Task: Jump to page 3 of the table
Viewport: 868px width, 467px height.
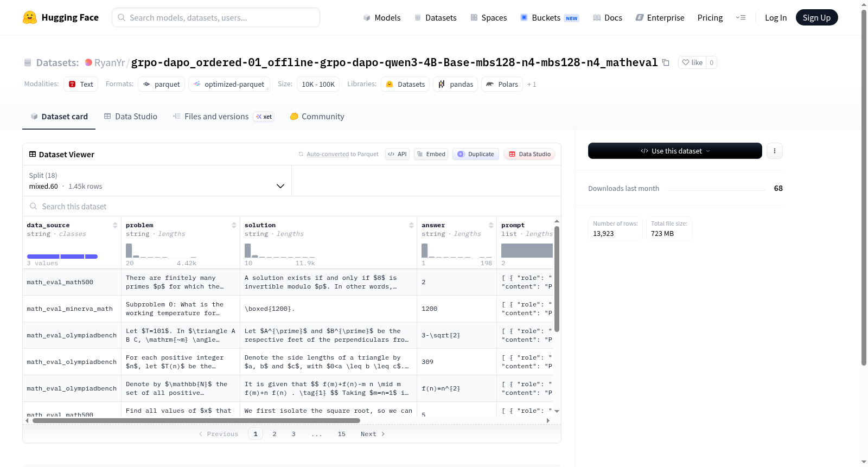Action: click(x=293, y=434)
